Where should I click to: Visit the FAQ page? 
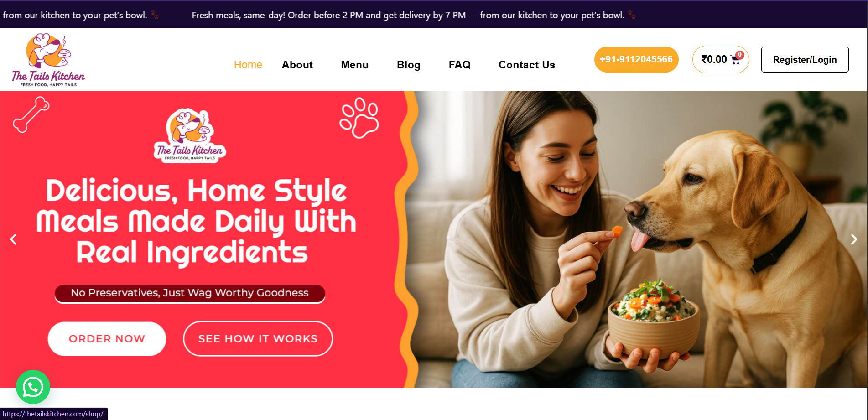pyautogui.click(x=460, y=65)
